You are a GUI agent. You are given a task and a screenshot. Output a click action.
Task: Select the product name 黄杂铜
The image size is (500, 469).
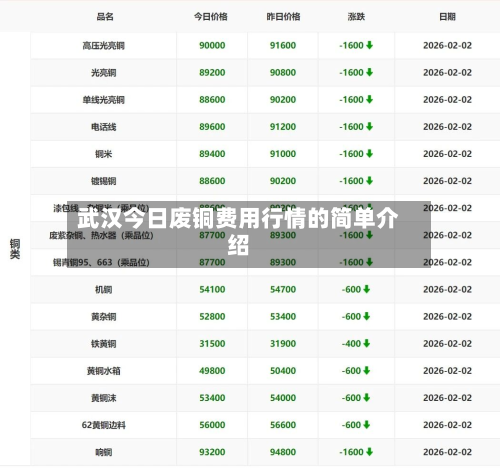[103, 317]
